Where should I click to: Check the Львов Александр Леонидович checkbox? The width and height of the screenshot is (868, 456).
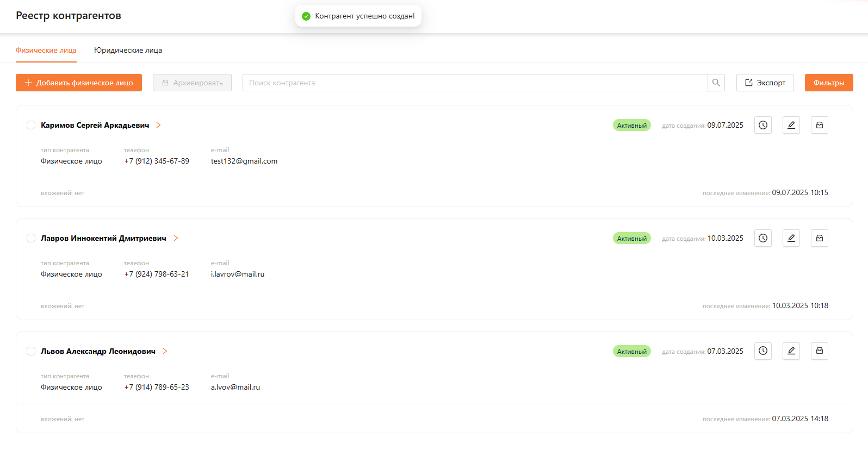tap(31, 351)
